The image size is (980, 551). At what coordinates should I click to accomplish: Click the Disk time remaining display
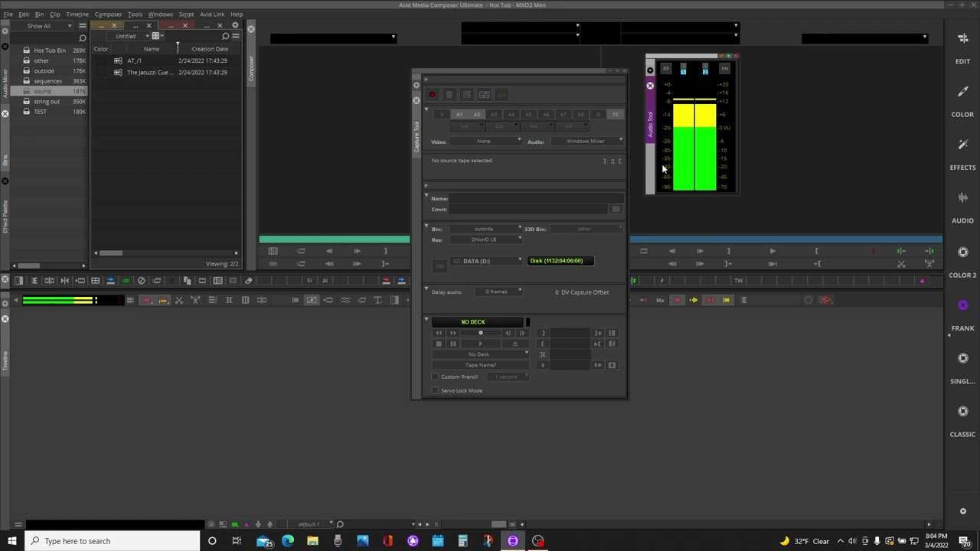pos(560,261)
